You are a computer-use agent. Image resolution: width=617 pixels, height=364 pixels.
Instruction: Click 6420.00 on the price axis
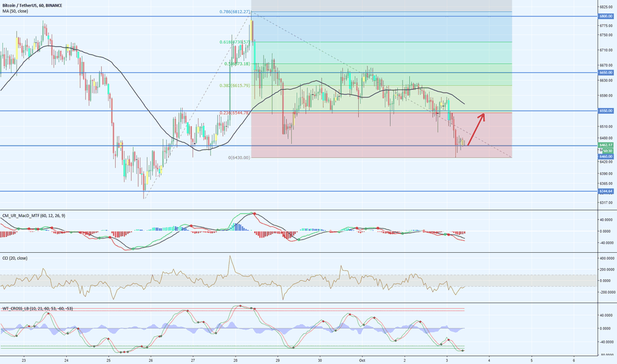click(x=606, y=161)
